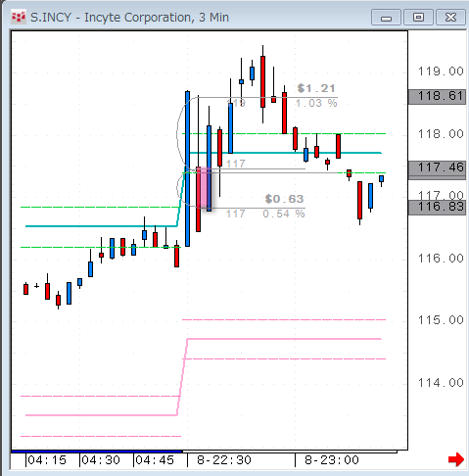Click the tallest red candle at the high

[x=262, y=81]
